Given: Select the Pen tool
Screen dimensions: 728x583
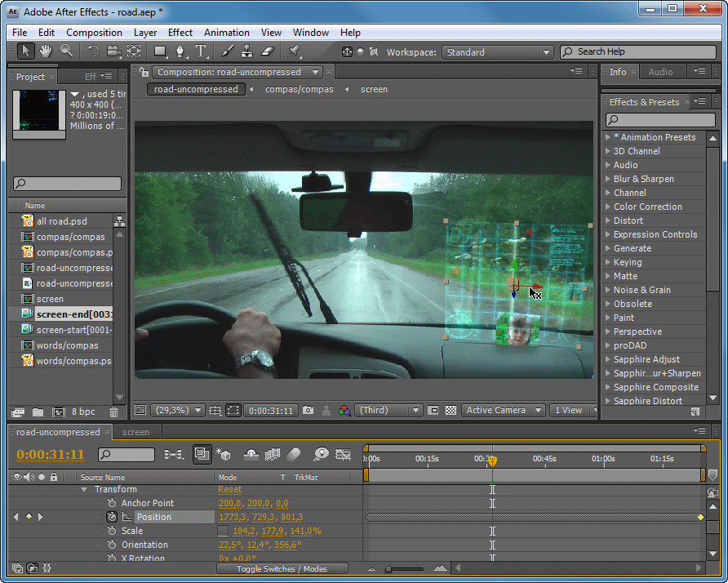Looking at the screenshot, I should 180,51.
